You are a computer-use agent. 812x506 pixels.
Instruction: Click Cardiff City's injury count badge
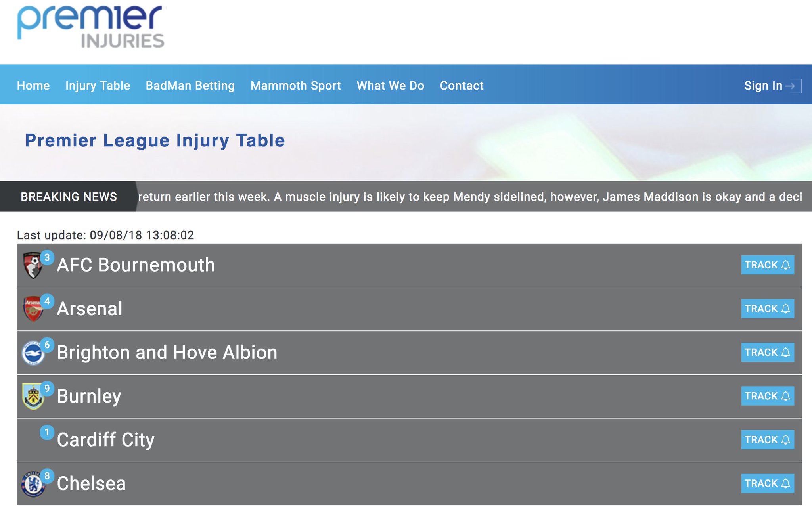click(47, 432)
